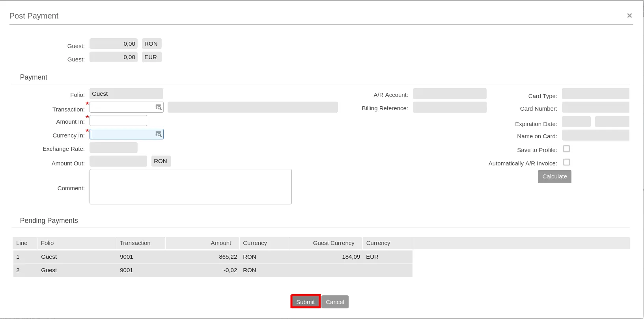The image size is (644, 319).
Task: Click the Amount Out field
Action: coord(118,161)
